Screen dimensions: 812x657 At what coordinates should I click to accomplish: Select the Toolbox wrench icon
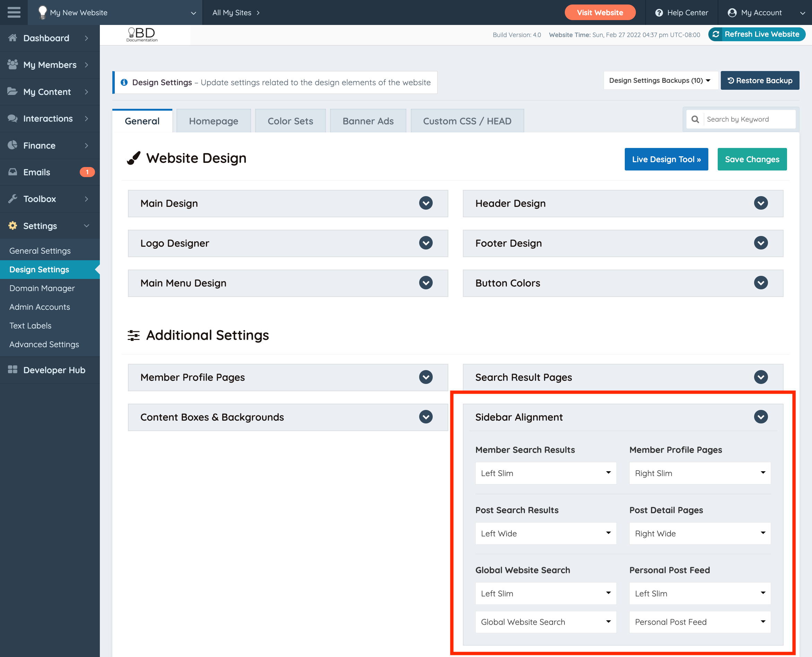(12, 199)
